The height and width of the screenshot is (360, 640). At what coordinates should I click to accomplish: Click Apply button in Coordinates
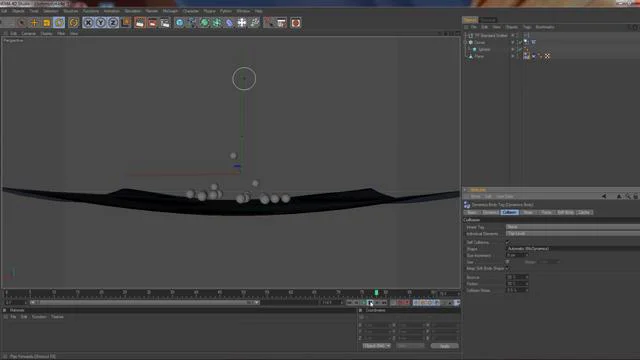click(x=444, y=346)
